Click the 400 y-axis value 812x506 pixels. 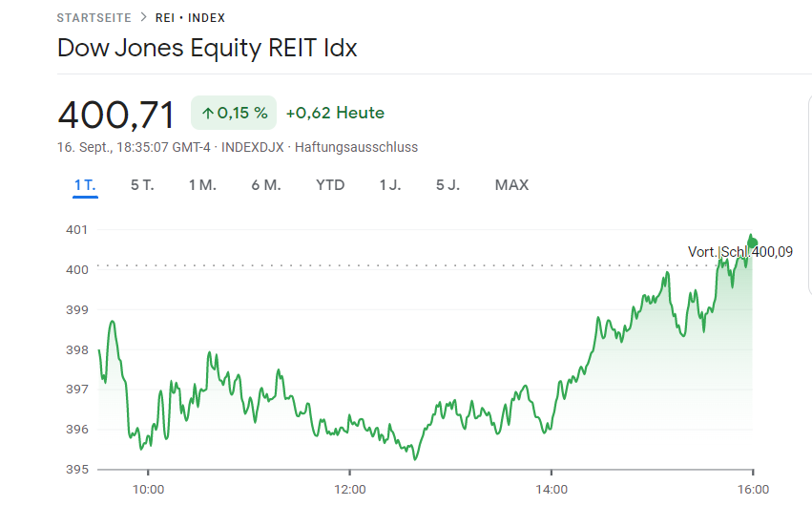[x=76, y=270]
